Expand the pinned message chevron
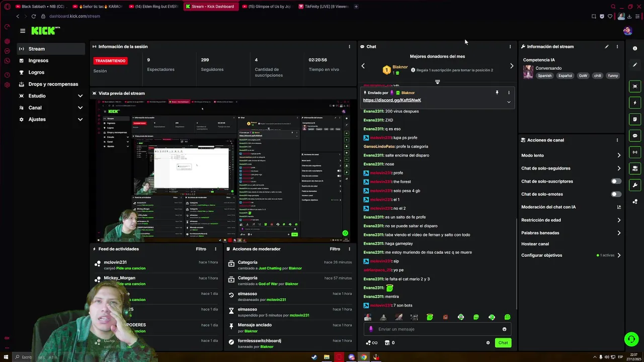This screenshot has width=644, height=362. click(x=509, y=102)
